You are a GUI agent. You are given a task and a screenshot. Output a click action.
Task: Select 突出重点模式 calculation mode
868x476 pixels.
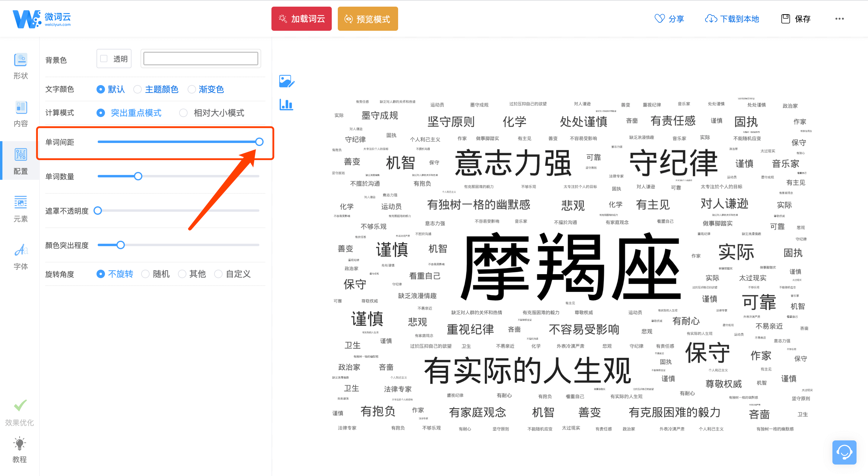click(x=129, y=113)
